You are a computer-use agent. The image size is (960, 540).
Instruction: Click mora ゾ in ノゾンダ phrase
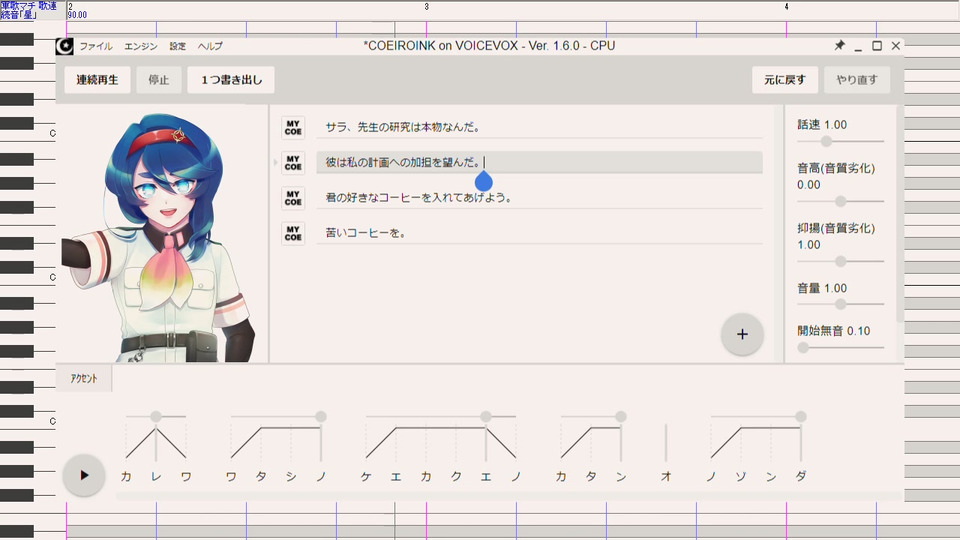coord(741,476)
